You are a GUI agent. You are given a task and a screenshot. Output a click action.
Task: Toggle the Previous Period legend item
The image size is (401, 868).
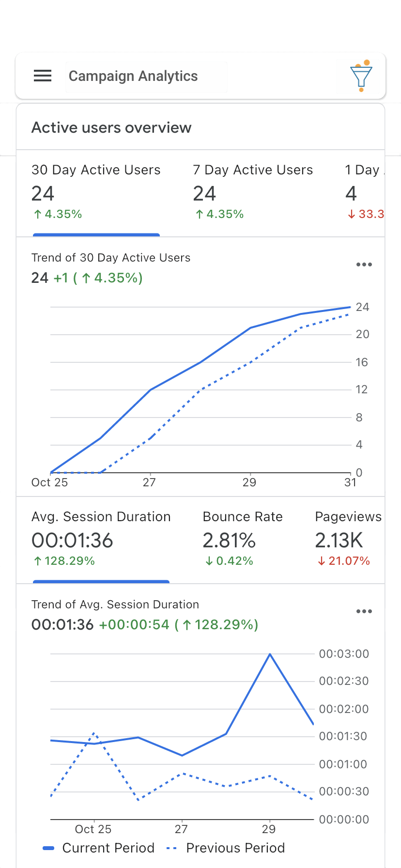coord(226,848)
